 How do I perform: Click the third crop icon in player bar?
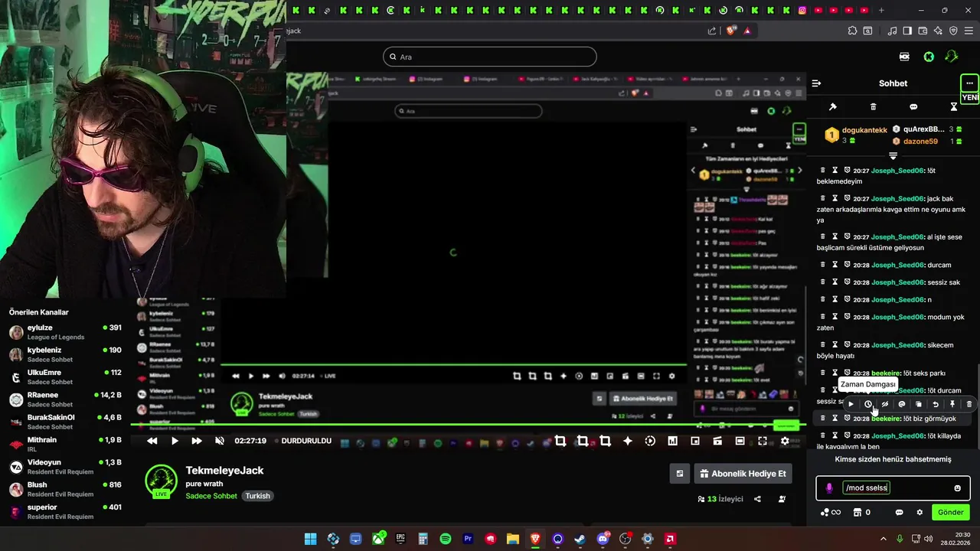[606, 441]
